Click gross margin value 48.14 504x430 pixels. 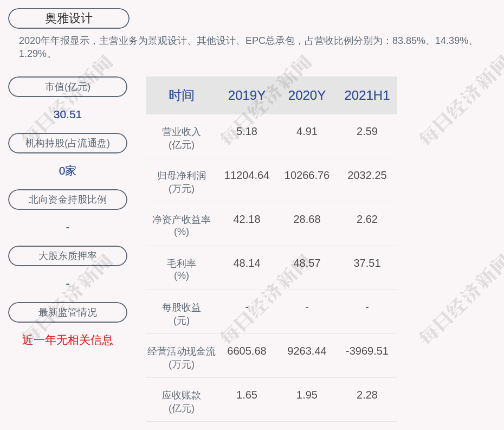point(247,263)
